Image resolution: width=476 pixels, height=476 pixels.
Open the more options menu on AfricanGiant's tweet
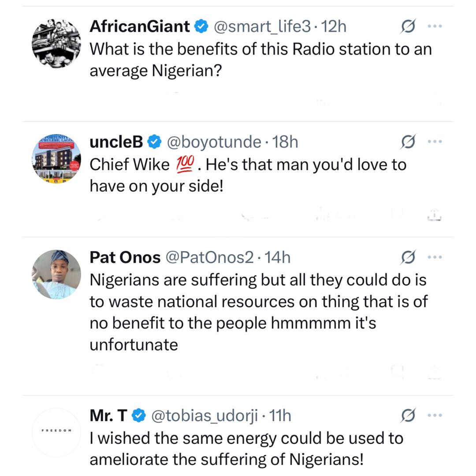(435, 26)
